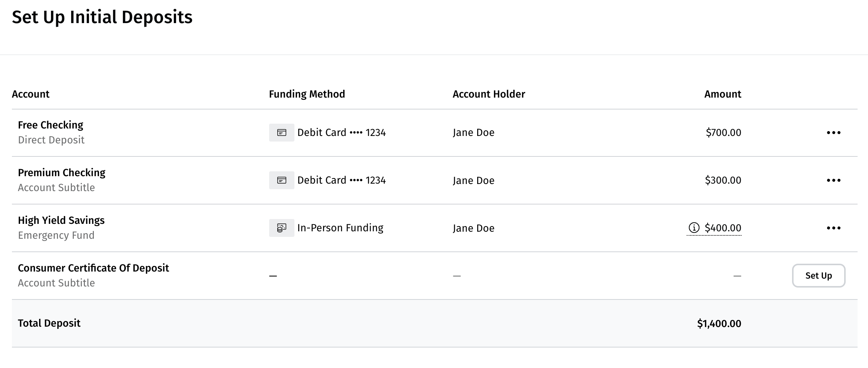Click info icon beside $400.00 amount
The width and height of the screenshot is (868, 368).
tap(694, 228)
